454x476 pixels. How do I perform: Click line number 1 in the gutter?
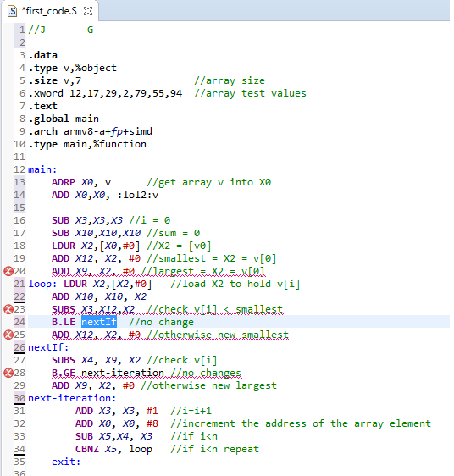22,30
